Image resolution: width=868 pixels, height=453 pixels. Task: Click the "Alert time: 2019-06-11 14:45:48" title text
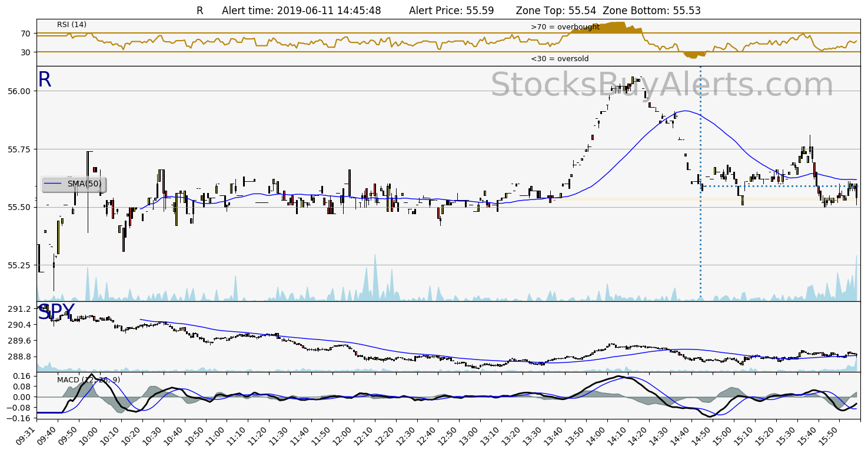(x=301, y=11)
